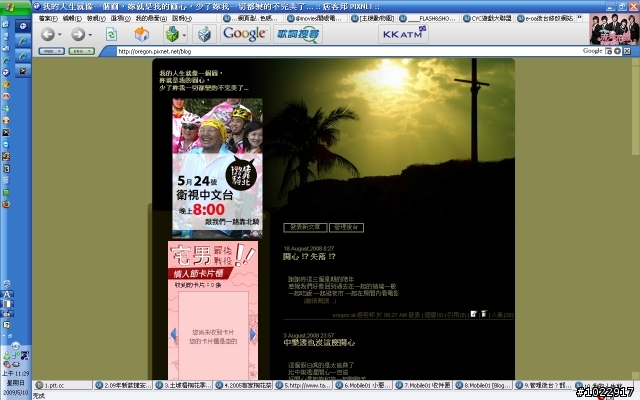Show next card with right arrow in card widget
Screen dimensions: 640x400
tap(252, 334)
